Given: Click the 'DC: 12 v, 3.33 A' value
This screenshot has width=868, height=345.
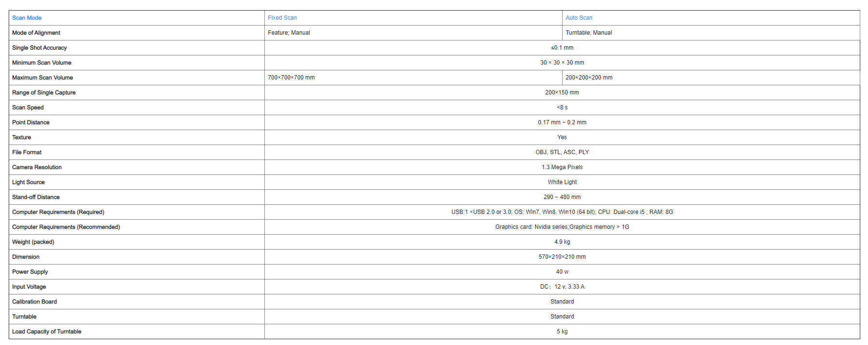Looking at the screenshot, I should pyautogui.click(x=562, y=287).
